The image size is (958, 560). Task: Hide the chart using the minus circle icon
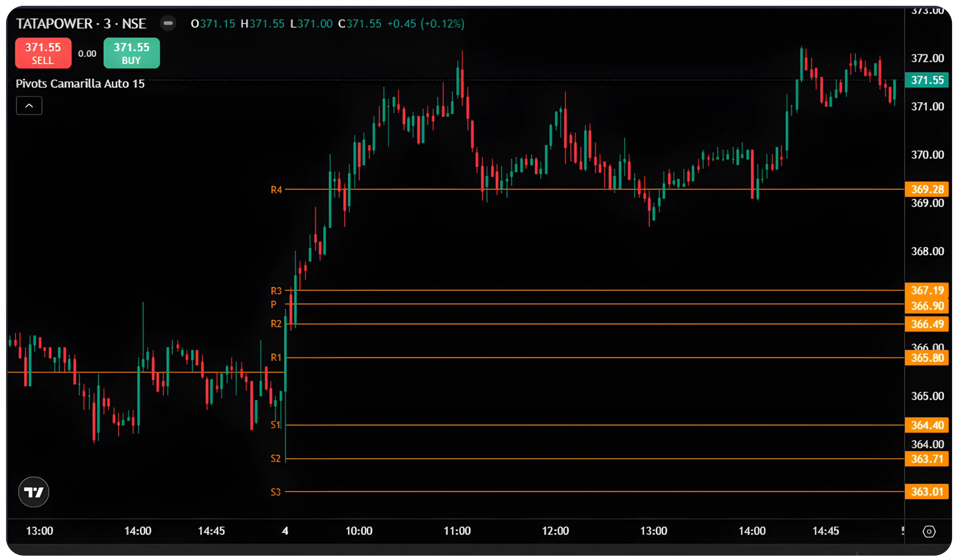[168, 23]
